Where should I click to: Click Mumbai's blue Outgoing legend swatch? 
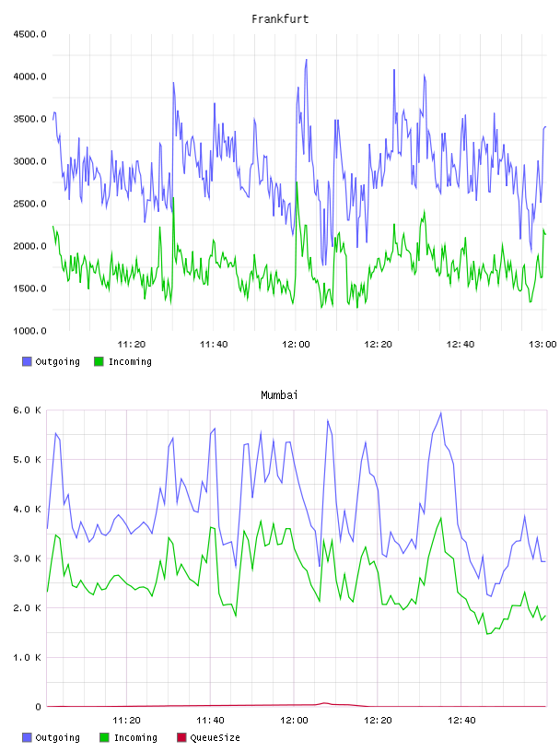tap(27, 737)
